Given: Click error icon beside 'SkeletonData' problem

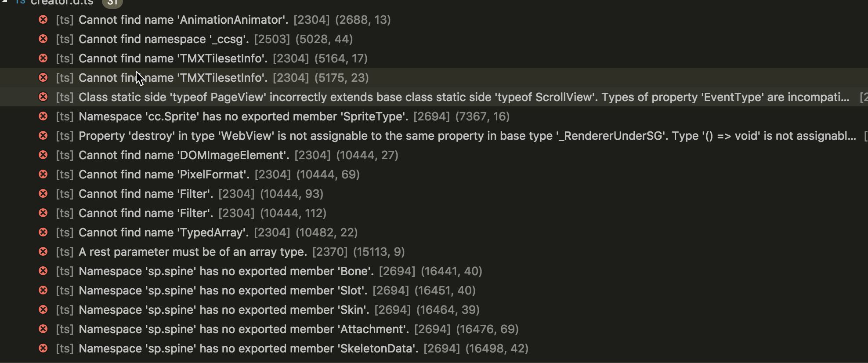Looking at the screenshot, I should tap(43, 348).
